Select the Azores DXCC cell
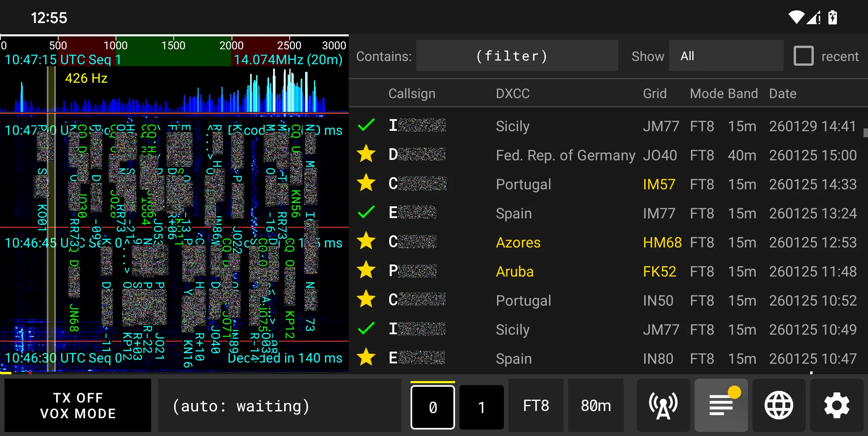Image resolution: width=868 pixels, height=436 pixels. (x=518, y=242)
